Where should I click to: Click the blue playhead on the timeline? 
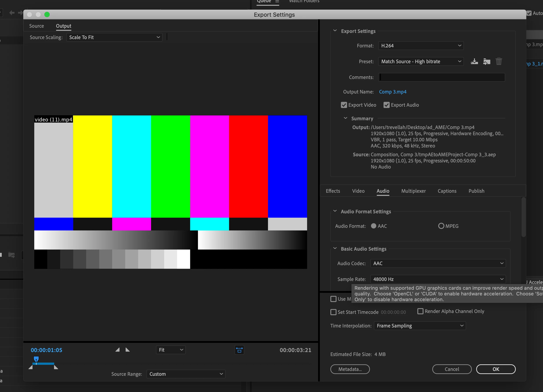point(36,359)
